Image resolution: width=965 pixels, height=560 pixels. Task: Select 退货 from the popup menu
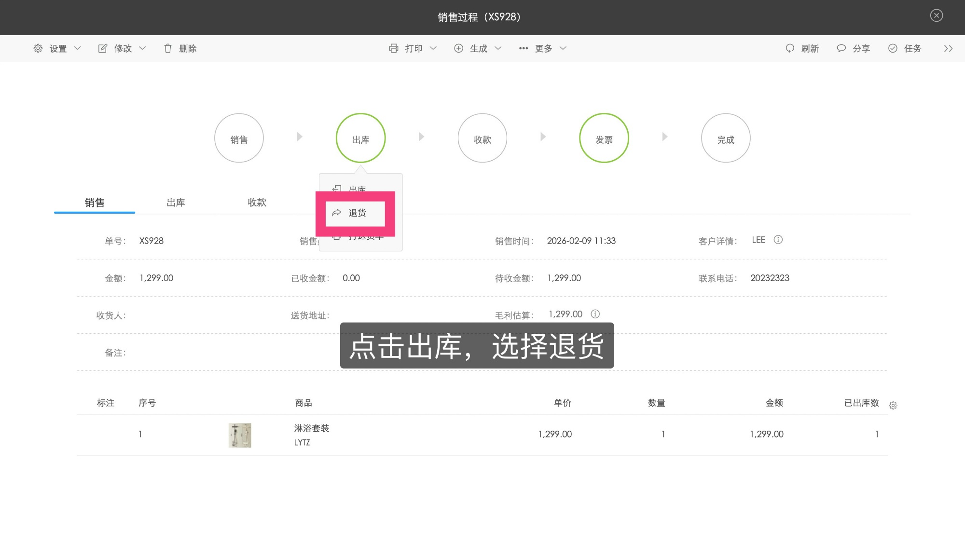355,213
